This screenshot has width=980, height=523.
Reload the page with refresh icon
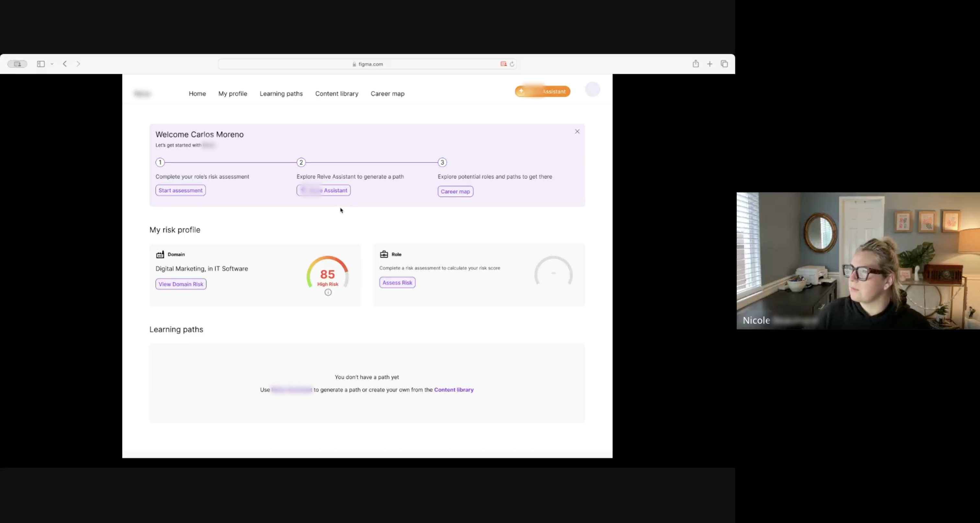[512, 64]
